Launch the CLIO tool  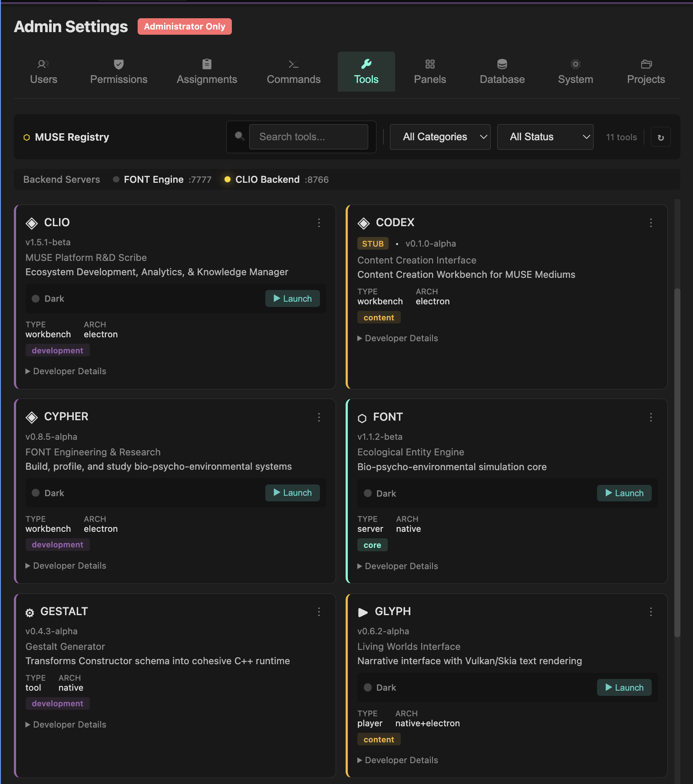[x=293, y=299]
